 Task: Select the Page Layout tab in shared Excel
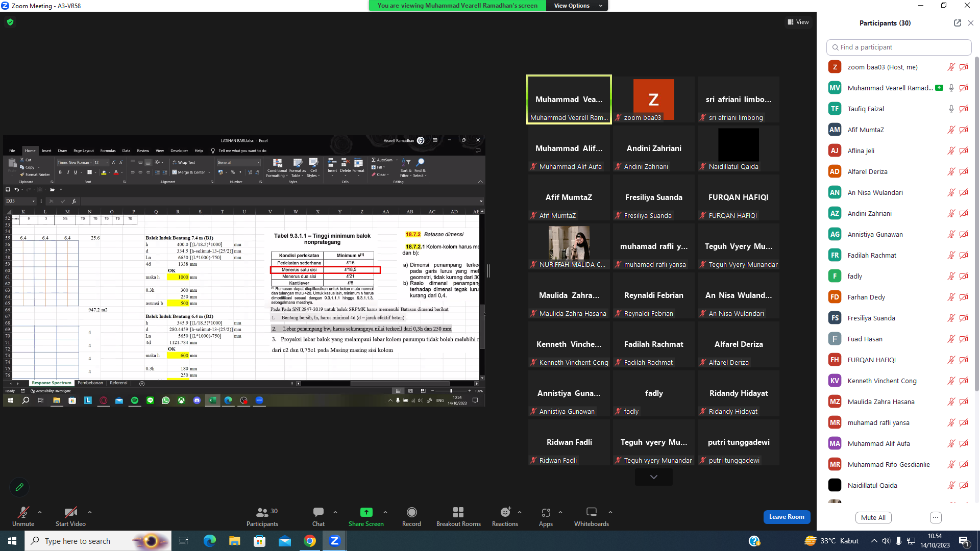(x=84, y=151)
